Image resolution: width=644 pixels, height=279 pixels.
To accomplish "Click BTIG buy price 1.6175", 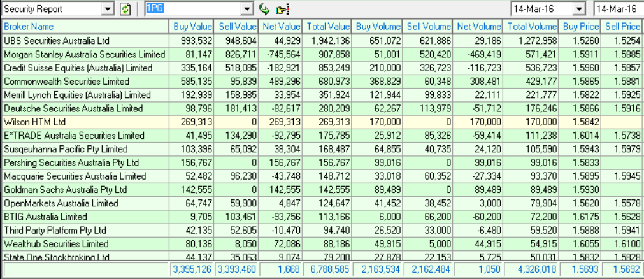I will click(x=587, y=217).
